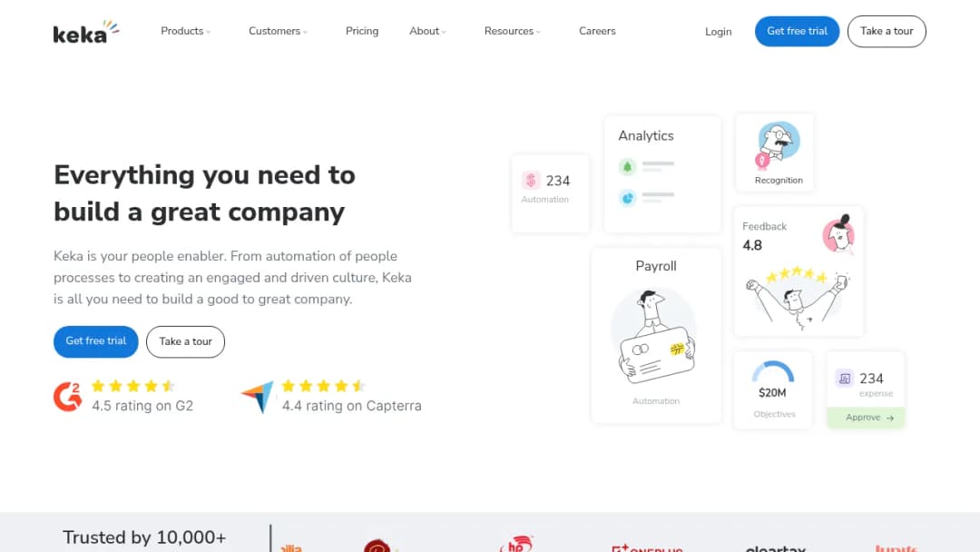Click the Capterra star rating
The image size is (980, 552).
tap(323, 386)
